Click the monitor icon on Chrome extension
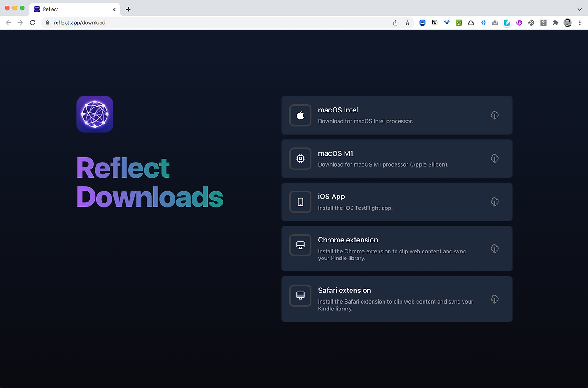Viewport: 588px width, 388px height. (300, 245)
